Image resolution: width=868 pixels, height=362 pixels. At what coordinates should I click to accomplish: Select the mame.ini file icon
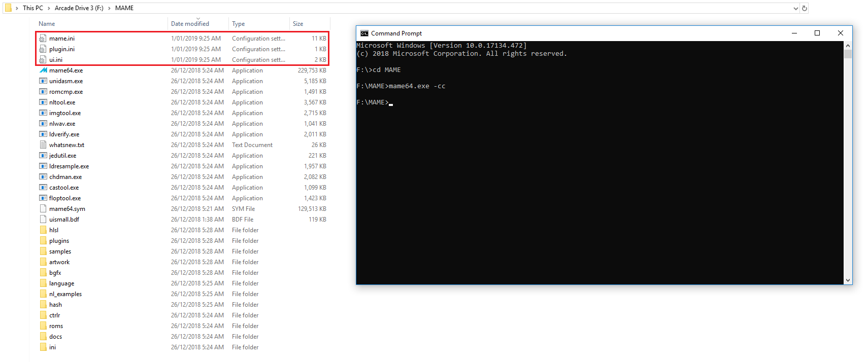(43, 39)
